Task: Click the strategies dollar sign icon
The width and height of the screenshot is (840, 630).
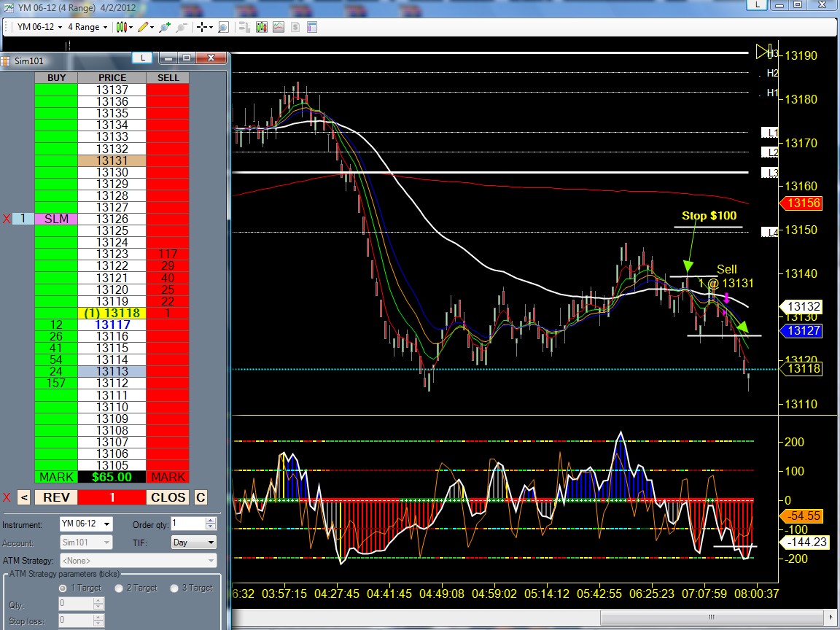Action: (x=295, y=27)
